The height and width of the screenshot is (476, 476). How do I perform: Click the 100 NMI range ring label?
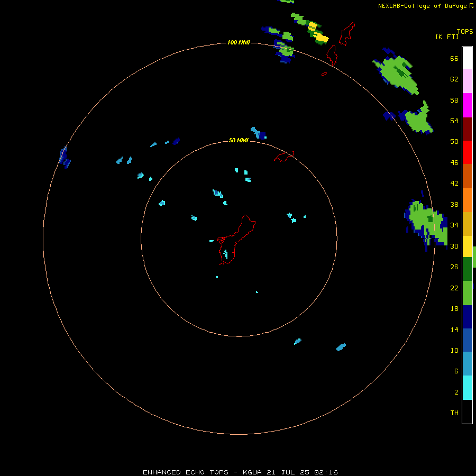pyautogui.click(x=239, y=42)
